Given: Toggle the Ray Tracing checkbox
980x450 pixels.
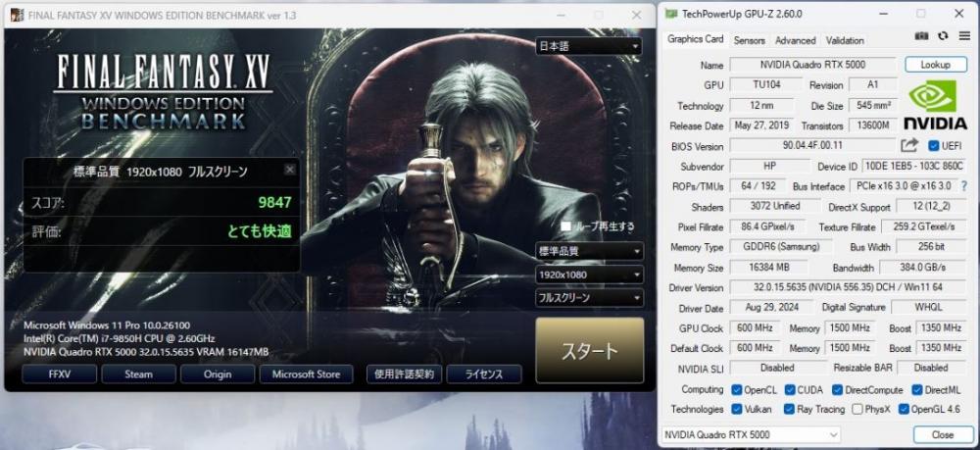Looking at the screenshot, I should tap(791, 410).
